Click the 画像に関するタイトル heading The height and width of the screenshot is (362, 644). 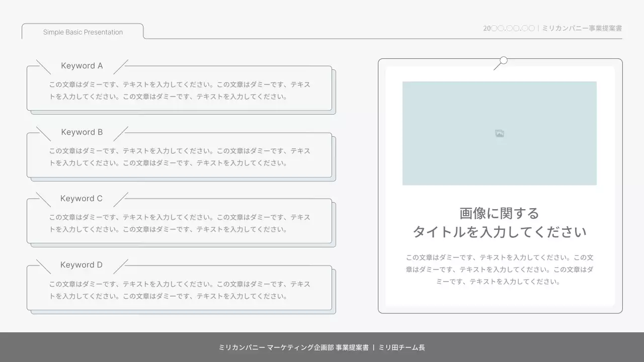pyautogui.click(x=499, y=223)
